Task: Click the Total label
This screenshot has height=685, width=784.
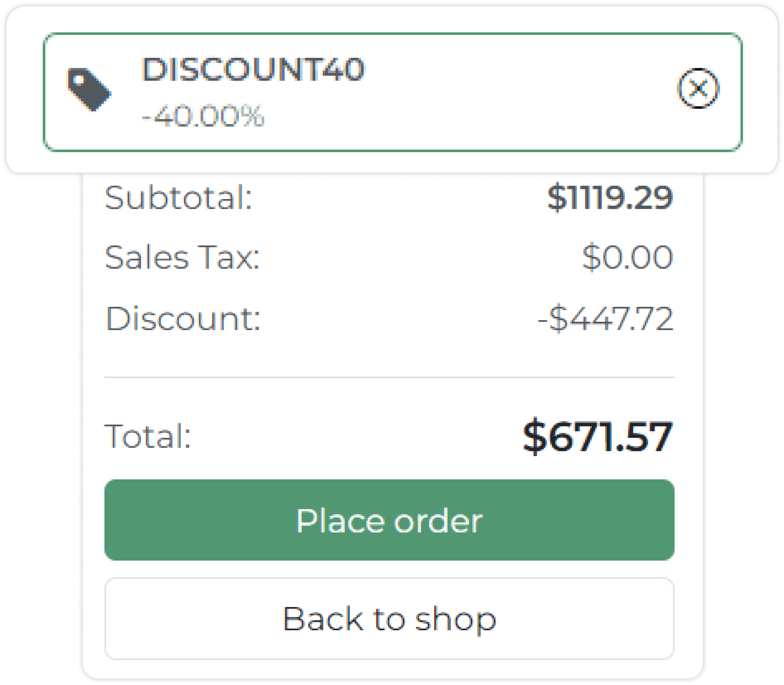Action: point(148,436)
